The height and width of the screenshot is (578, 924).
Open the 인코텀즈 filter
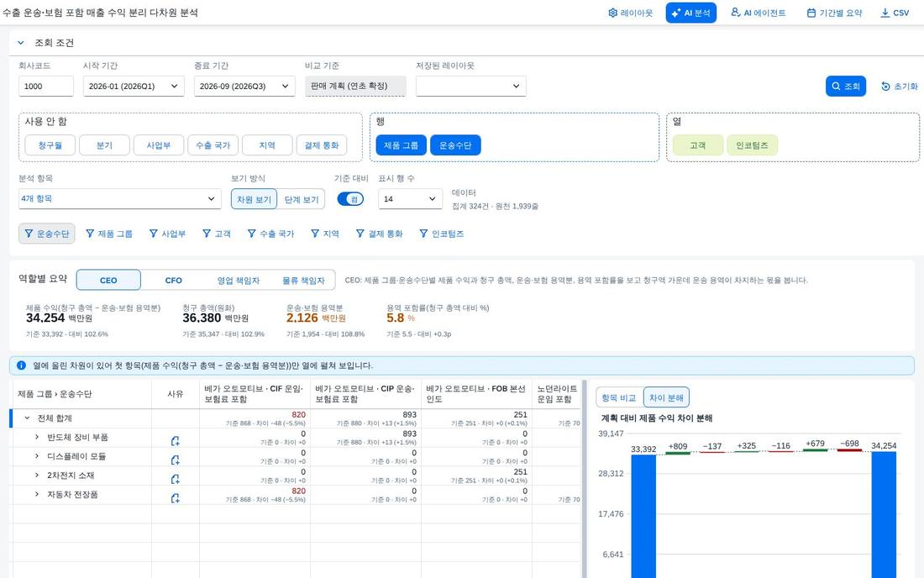pyautogui.click(x=441, y=234)
